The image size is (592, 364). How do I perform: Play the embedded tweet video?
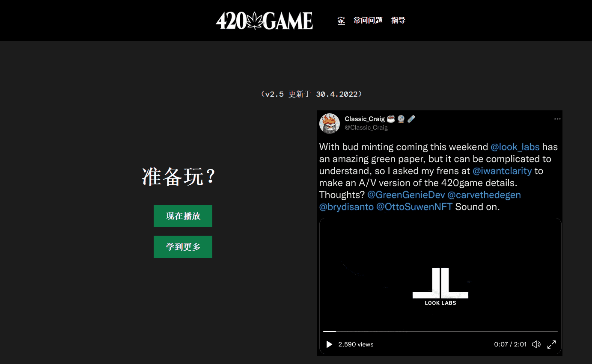329,344
